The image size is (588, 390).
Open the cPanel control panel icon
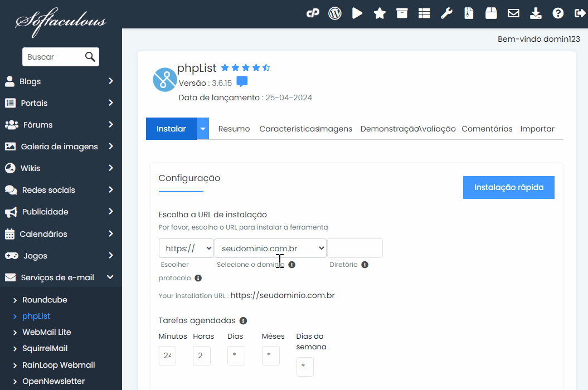click(x=313, y=13)
